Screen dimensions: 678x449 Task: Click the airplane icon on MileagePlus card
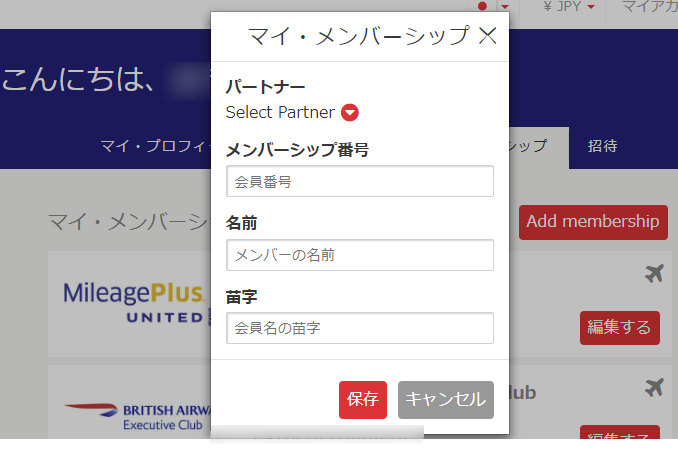coord(655,273)
